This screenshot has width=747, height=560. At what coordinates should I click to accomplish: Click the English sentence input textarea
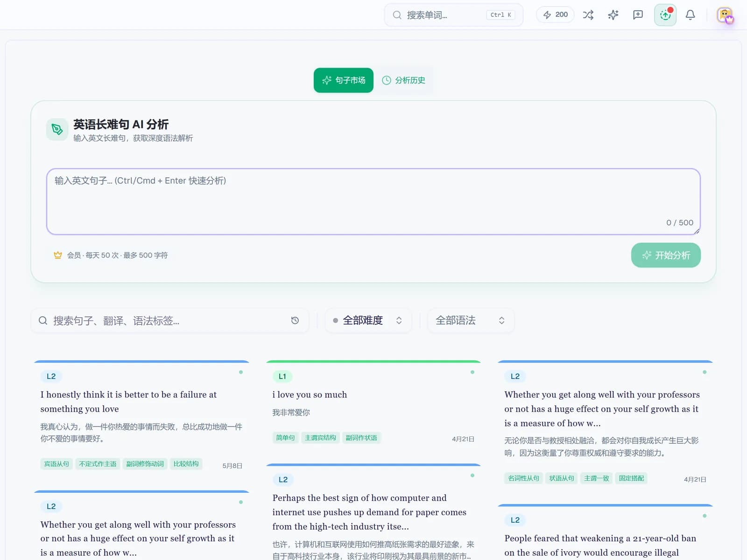coord(373,202)
